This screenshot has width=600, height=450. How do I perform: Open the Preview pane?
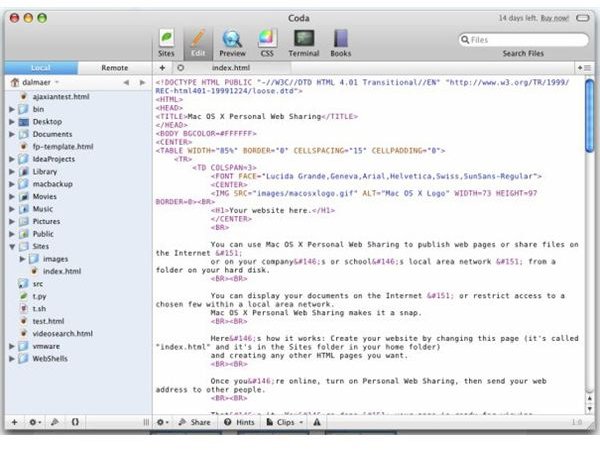[232, 43]
